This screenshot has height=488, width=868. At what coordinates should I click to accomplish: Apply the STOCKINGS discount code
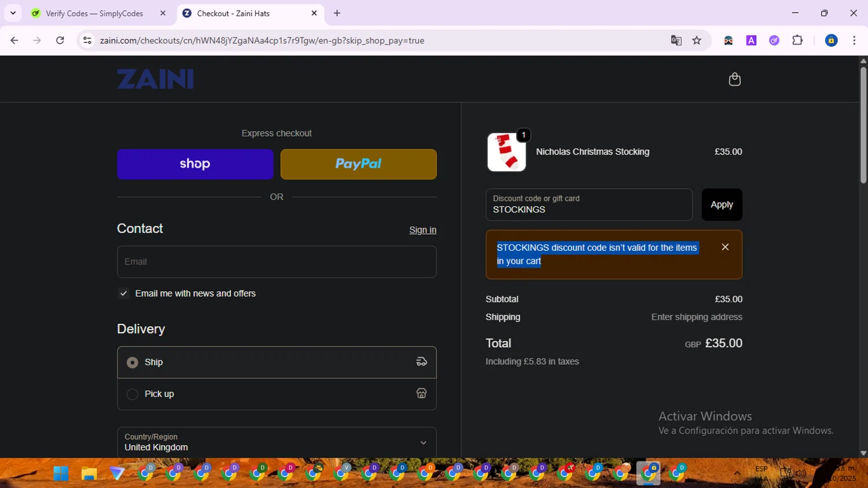click(722, 204)
